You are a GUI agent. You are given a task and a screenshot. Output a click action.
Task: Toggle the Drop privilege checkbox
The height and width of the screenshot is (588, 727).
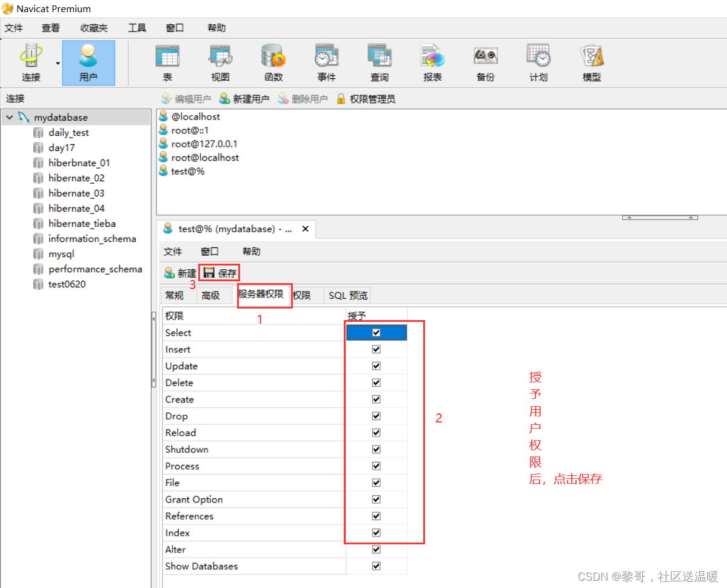tap(376, 416)
